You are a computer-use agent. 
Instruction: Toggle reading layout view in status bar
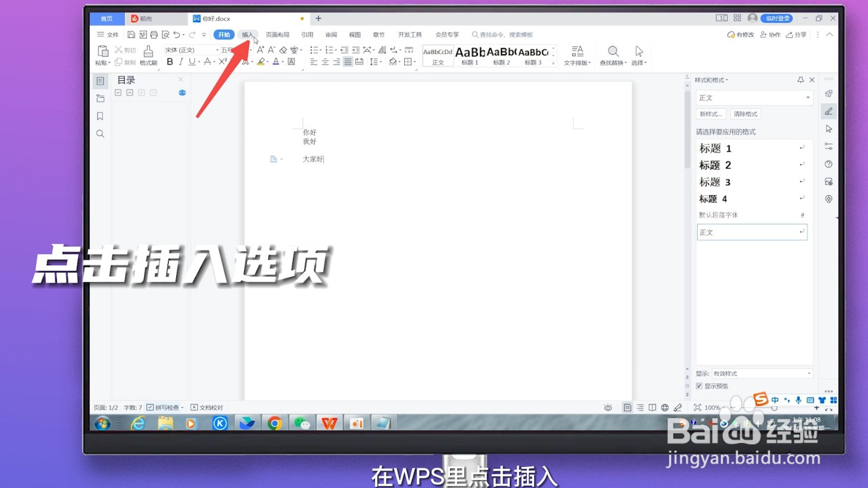(x=652, y=408)
